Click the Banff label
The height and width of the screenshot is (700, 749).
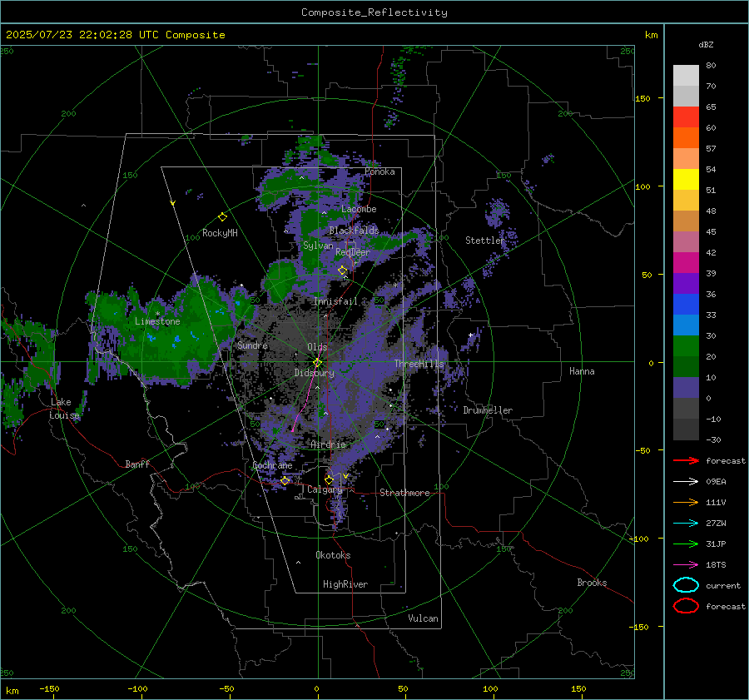point(137,464)
